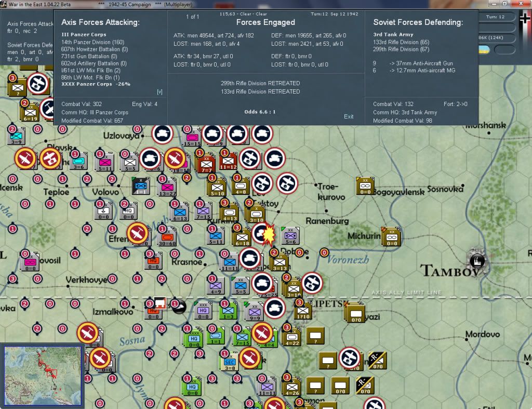This screenshot has width=532, height=409.
Task: Select the unit counter showing 3=6
Action: point(79,161)
